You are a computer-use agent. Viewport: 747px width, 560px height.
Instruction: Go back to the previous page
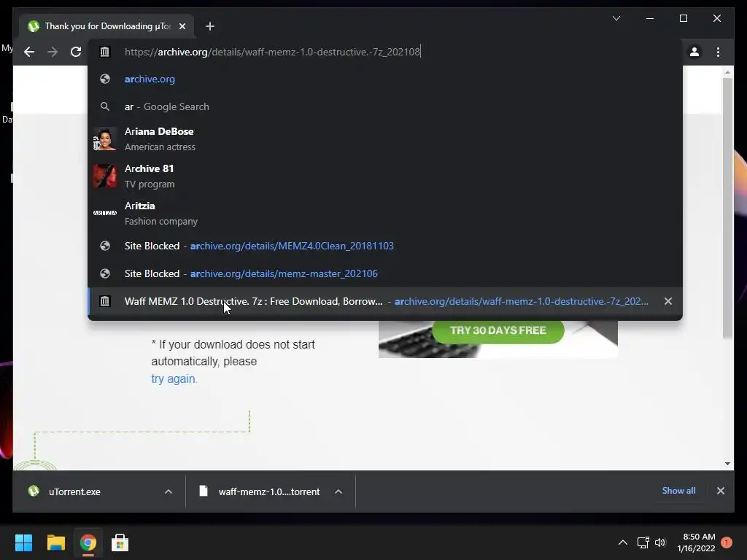(x=29, y=52)
